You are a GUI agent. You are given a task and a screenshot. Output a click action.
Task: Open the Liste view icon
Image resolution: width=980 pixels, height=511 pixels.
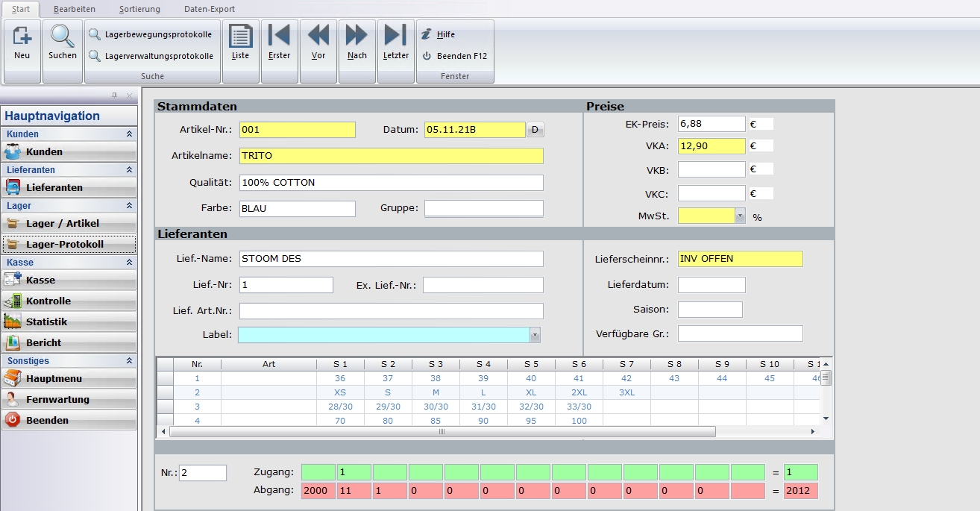coord(240,43)
